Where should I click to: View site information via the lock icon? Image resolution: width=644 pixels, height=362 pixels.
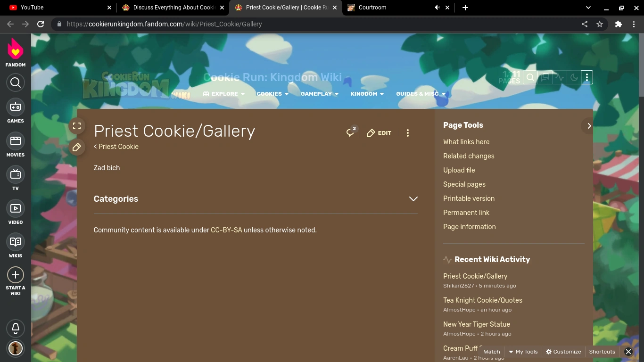coord(59,24)
